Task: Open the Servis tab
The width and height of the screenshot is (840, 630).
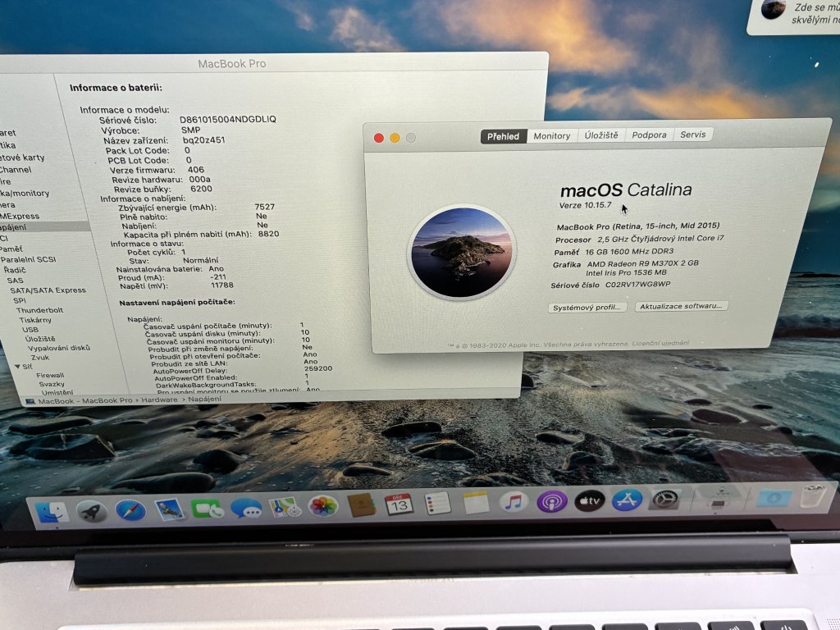Action: (692, 134)
